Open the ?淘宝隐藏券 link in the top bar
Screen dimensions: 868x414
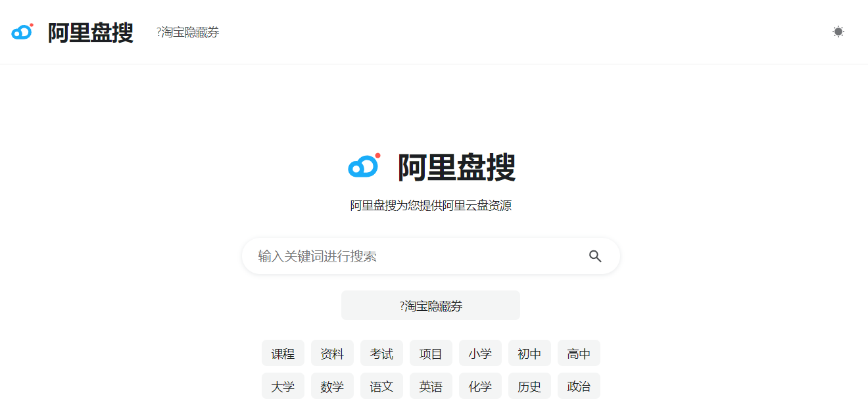[x=187, y=32]
